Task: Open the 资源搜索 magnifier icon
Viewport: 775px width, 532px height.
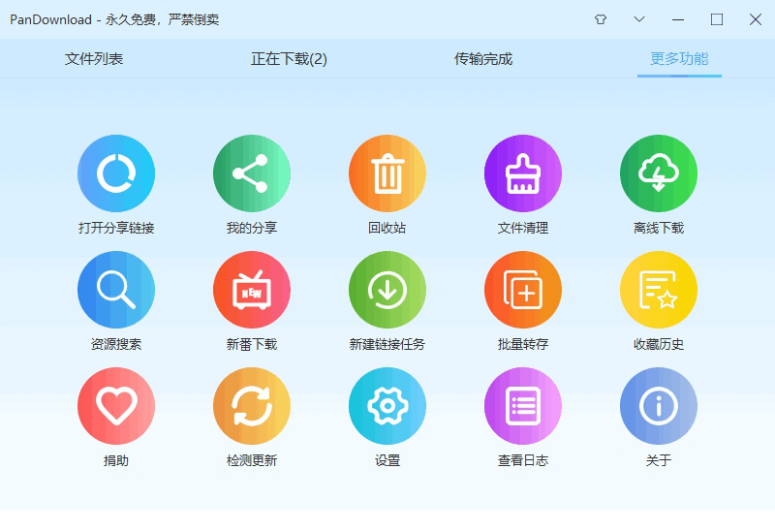Action: (x=116, y=290)
